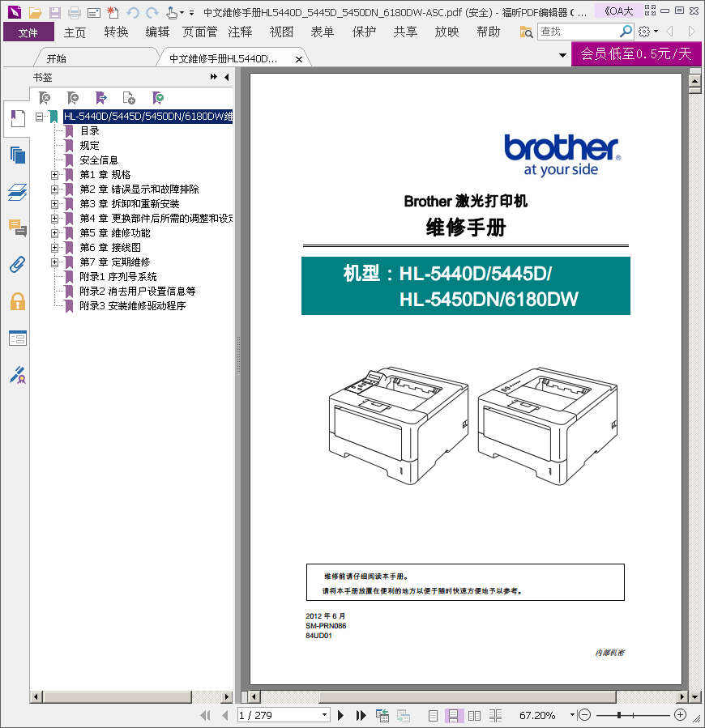Image resolution: width=705 pixels, height=728 pixels.
Task: Open the settings gear icon
Action: [x=644, y=32]
